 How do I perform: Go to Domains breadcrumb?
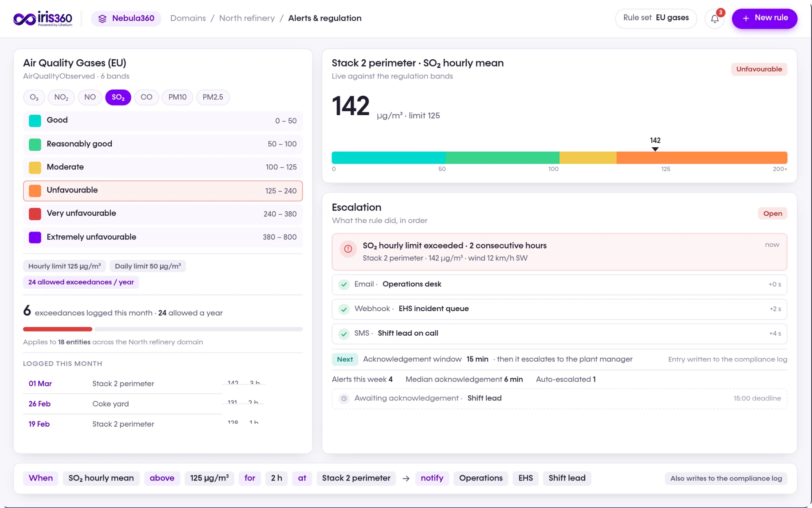tap(188, 18)
